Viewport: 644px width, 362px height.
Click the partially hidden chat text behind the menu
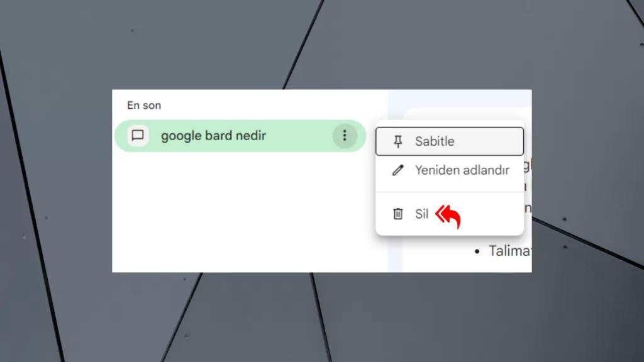(x=528, y=187)
